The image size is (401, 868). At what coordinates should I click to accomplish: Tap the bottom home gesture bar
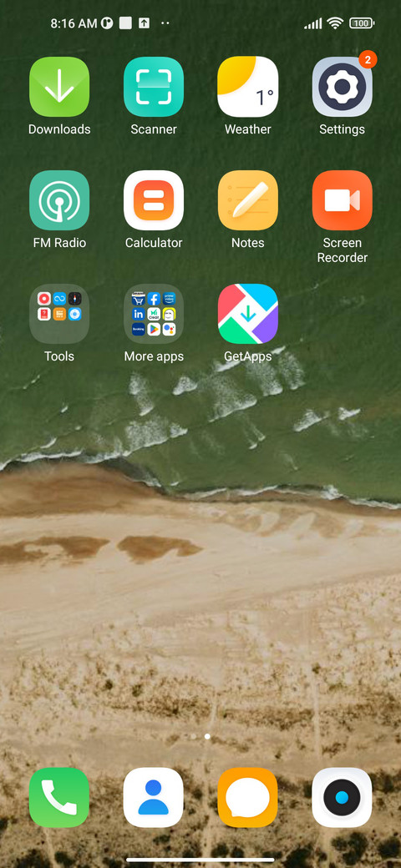click(x=200, y=860)
